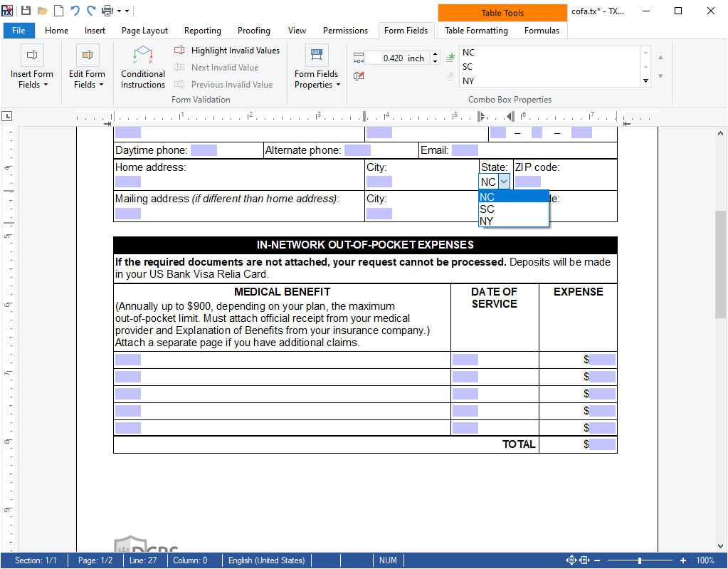
Task: Delete the selected combo box entry
Action: pos(449,77)
